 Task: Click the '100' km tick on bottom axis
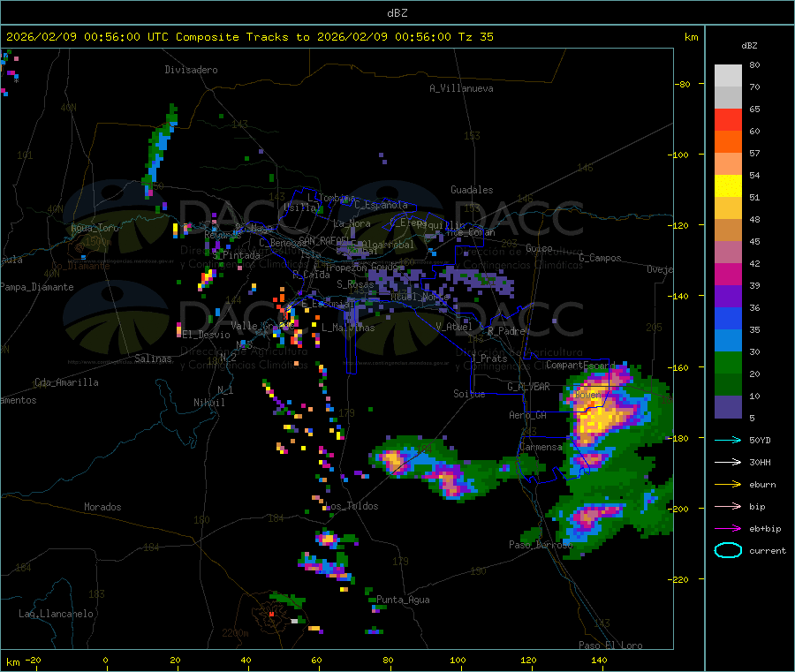click(458, 660)
